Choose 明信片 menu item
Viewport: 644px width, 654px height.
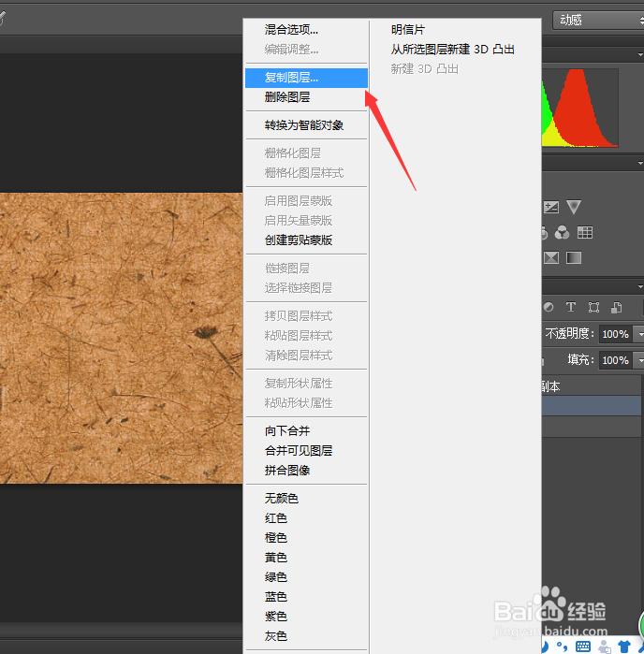tap(455, 30)
